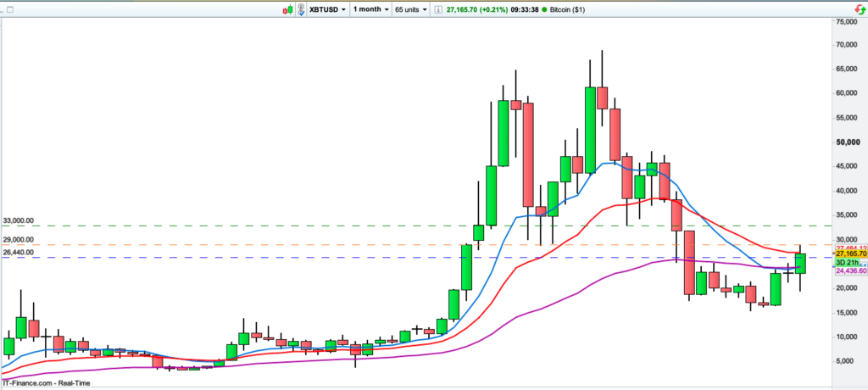The image size is (868, 390).
Task: Click the candlestick chart style icon
Action: pos(289,8)
